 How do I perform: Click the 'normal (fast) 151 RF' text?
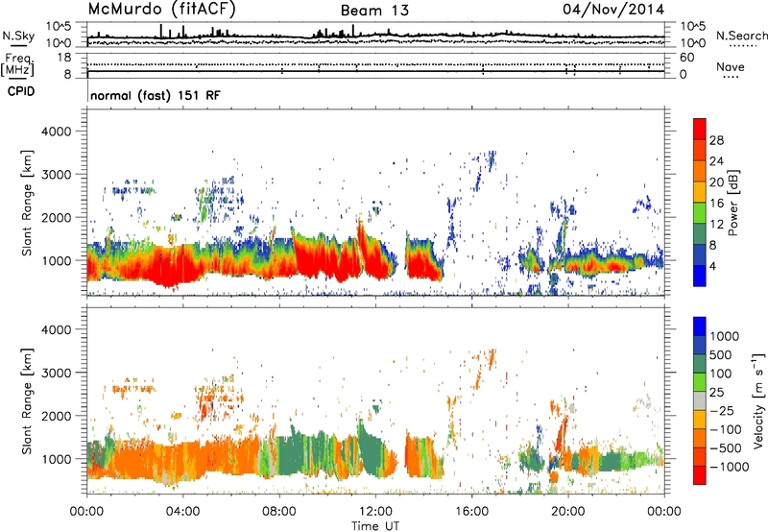click(x=156, y=95)
